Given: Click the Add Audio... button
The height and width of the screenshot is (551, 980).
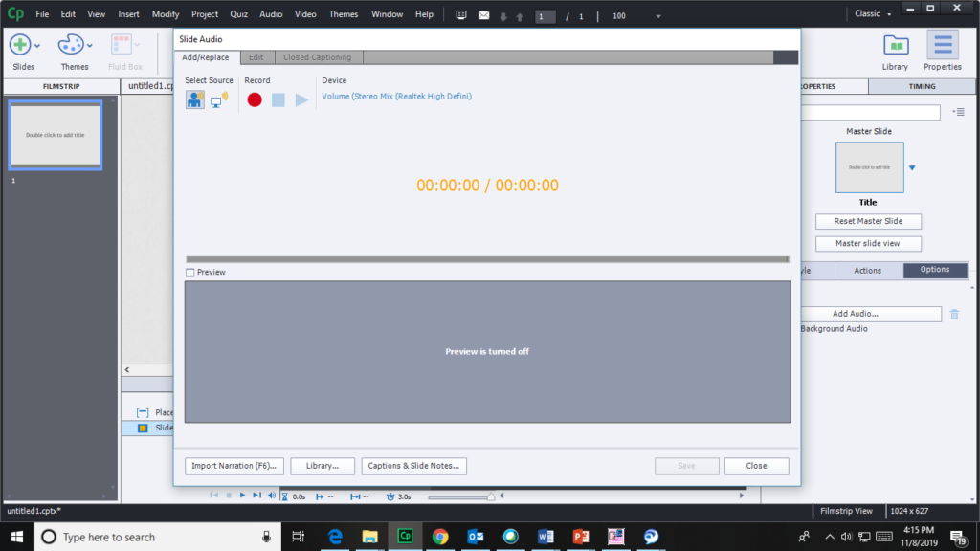Looking at the screenshot, I should (x=871, y=314).
